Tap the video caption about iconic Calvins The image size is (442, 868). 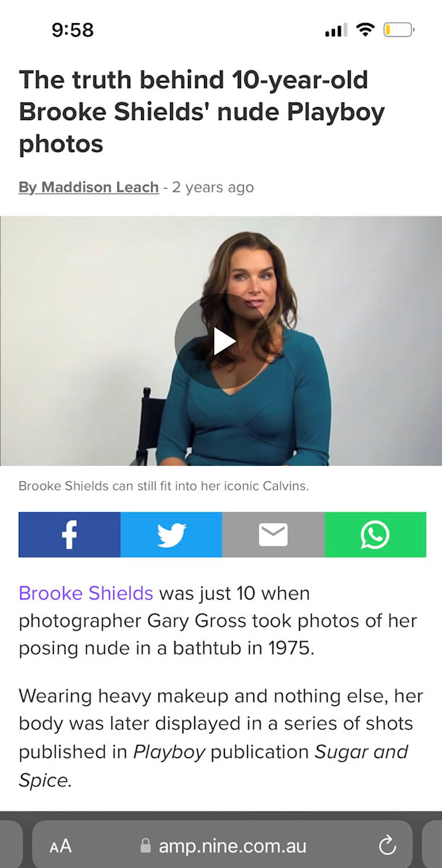tap(163, 486)
